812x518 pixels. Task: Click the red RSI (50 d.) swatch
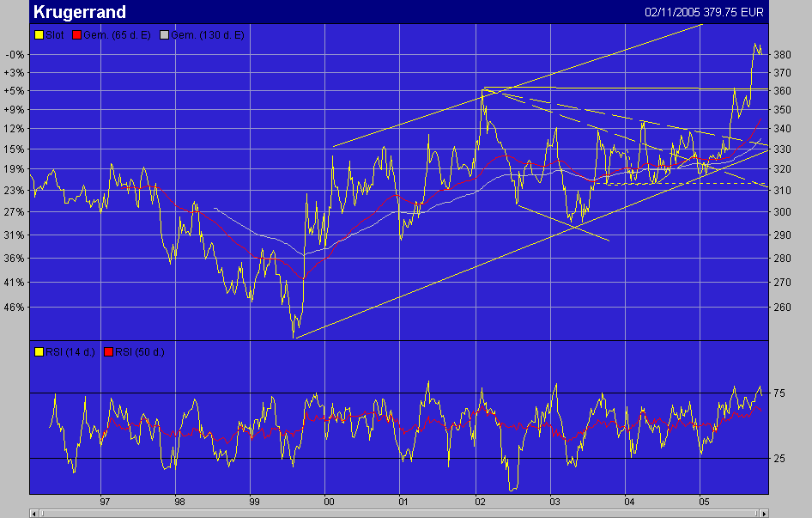coord(109,352)
